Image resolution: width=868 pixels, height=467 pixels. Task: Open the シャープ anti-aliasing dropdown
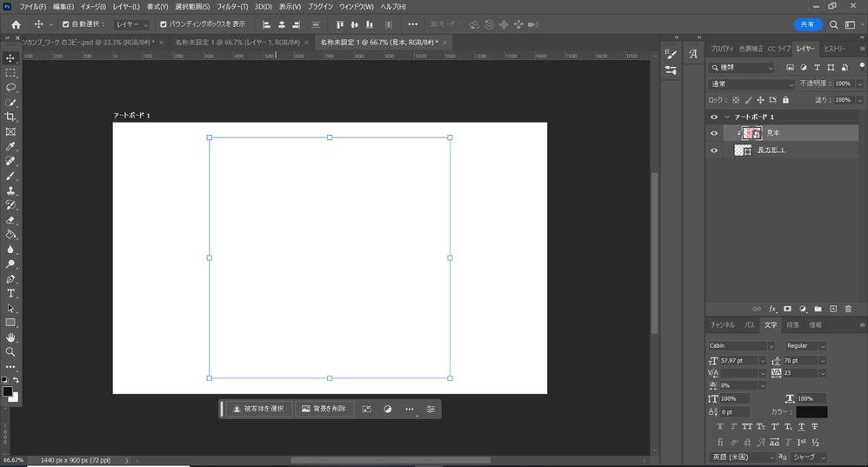click(x=808, y=457)
